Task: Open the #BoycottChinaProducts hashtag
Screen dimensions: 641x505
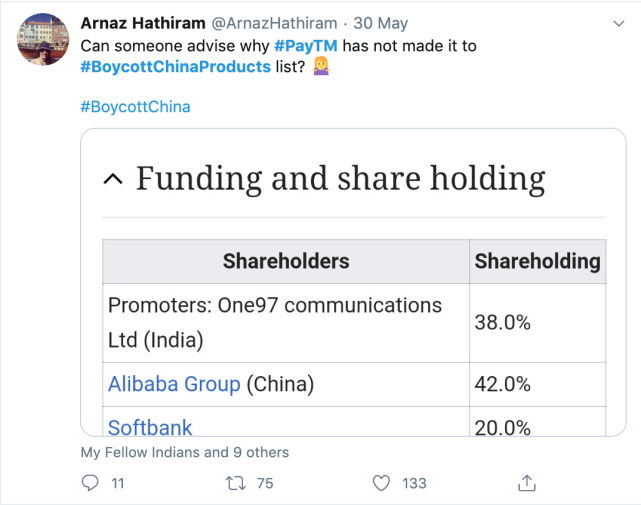Action: [x=175, y=66]
